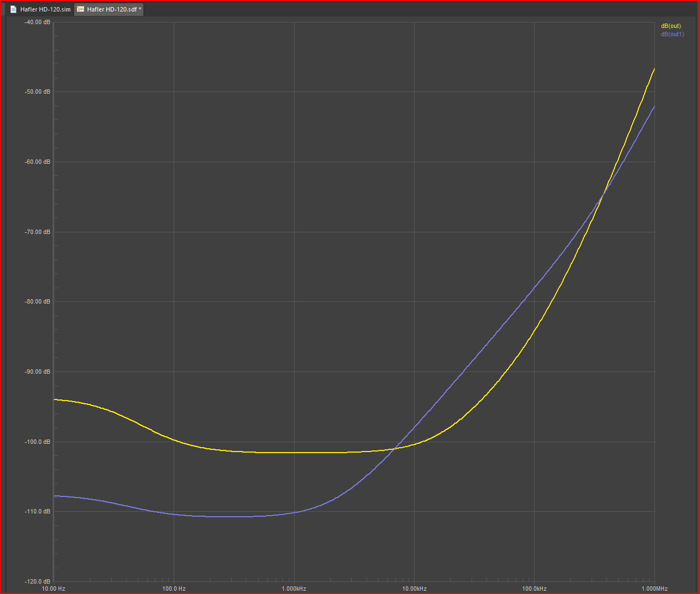
Task: Select the Hafler HD-120.sdf tab
Action: pos(109,9)
